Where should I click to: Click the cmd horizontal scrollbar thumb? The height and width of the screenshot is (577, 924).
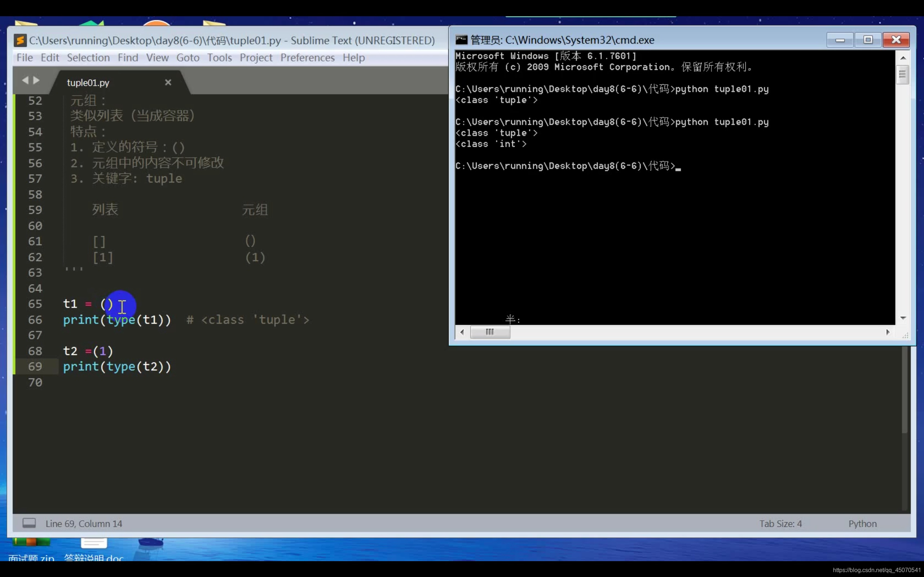(x=490, y=332)
